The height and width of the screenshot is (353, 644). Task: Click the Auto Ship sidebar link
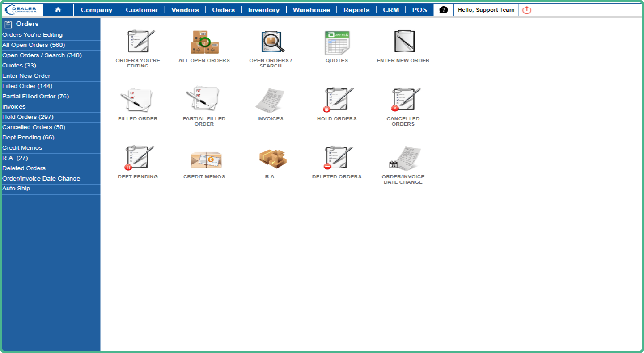16,189
